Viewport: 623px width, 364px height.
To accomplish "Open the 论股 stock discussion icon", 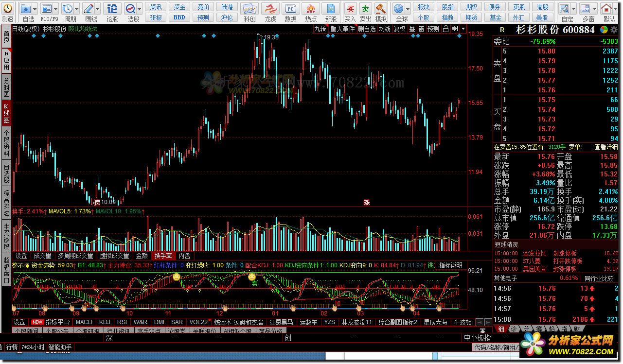I will 112,9.
